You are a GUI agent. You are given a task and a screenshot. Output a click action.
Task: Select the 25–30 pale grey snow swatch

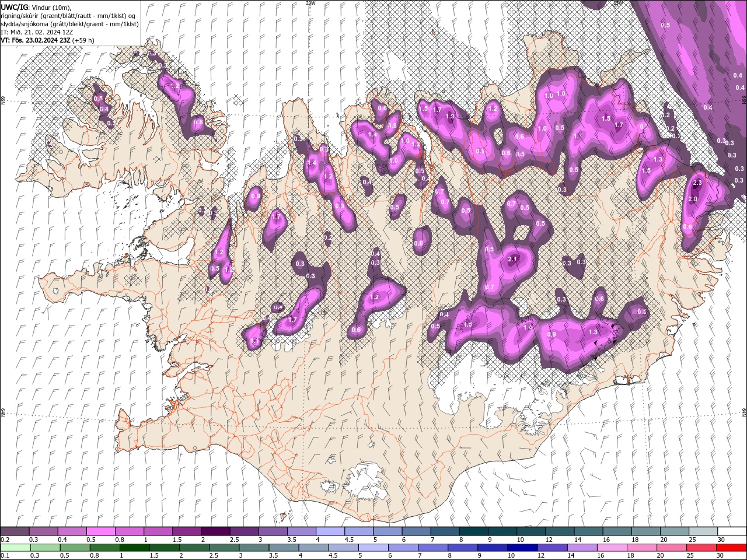[x=703, y=531]
